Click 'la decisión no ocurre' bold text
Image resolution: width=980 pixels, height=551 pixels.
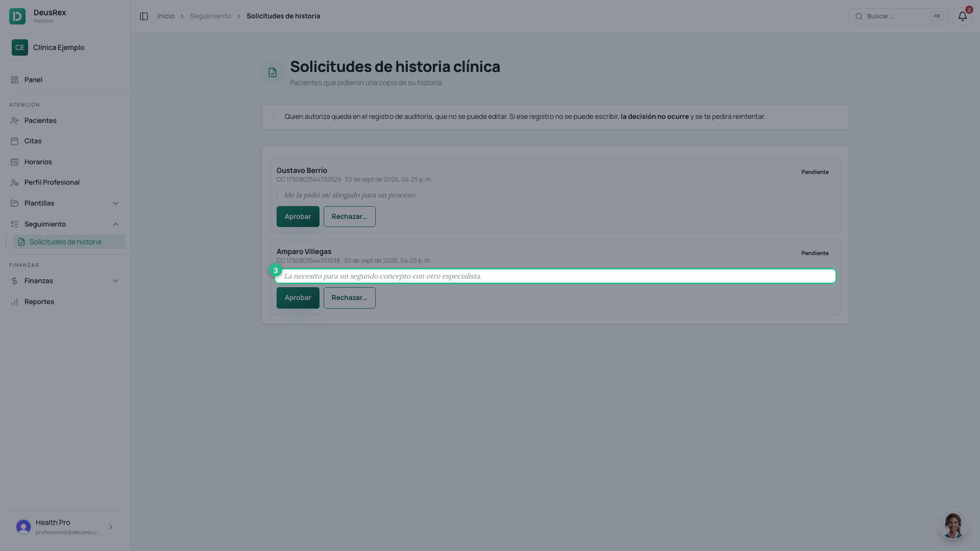click(654, 117)
